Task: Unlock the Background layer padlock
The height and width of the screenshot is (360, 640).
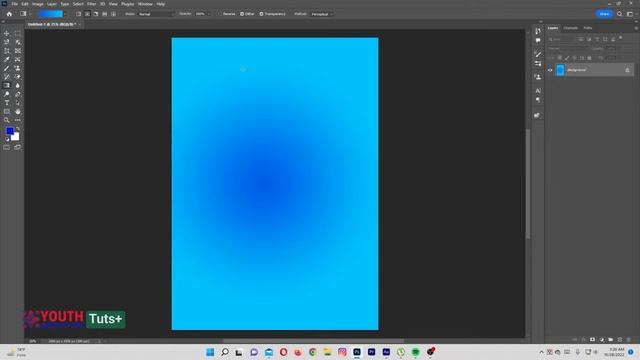Action: (627, 70)
